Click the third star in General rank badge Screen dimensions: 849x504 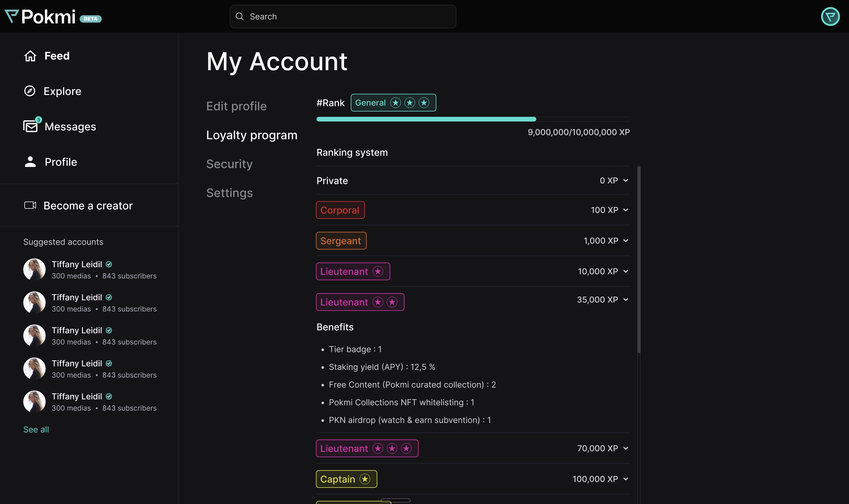click(x=424, y=102)
